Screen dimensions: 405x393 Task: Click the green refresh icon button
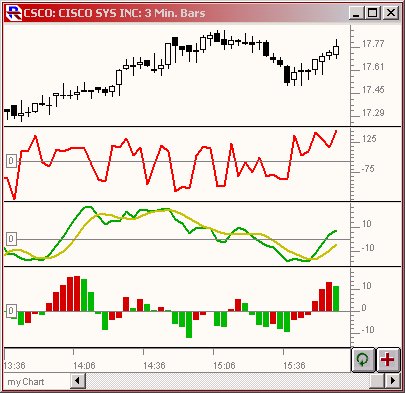[x=363, y=360]
